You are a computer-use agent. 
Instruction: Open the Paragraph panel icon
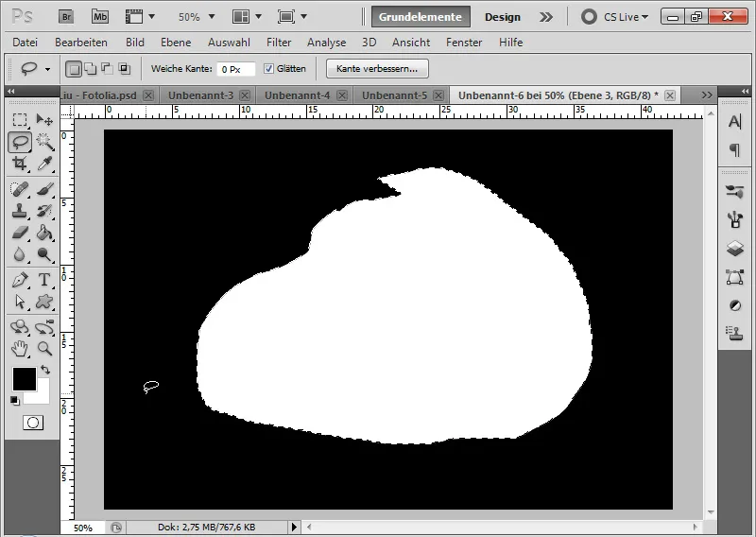point(735,150)
